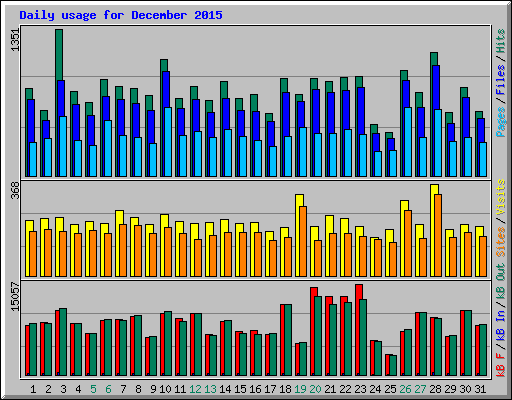Image resolution: width=512 pixels, height=400 pixels.
Task: Click day label "14" on the x-axis
Action: coord(225,389)
